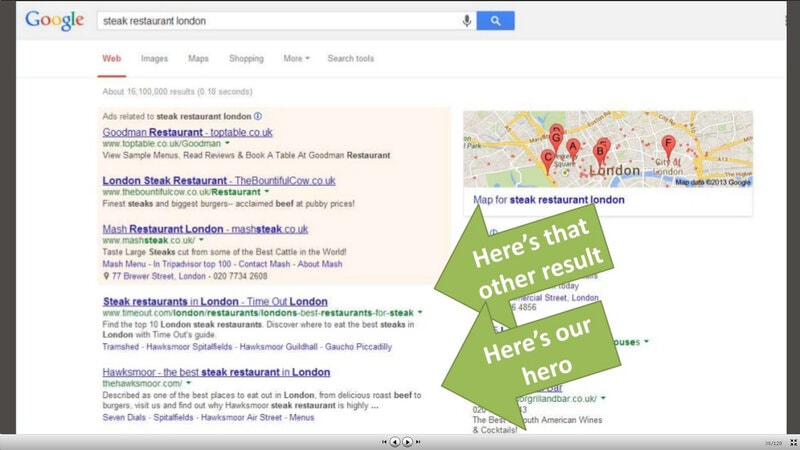Viewport: 800px width, 450px height.
Task: Open the Maps tab
Action: point(198,59)
